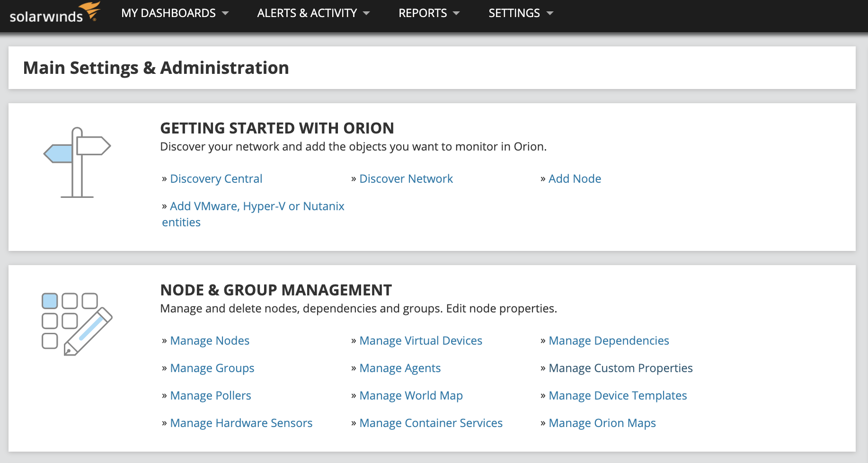
Task: Click the Getting Started with Orion heading
Action: (277, 128)
